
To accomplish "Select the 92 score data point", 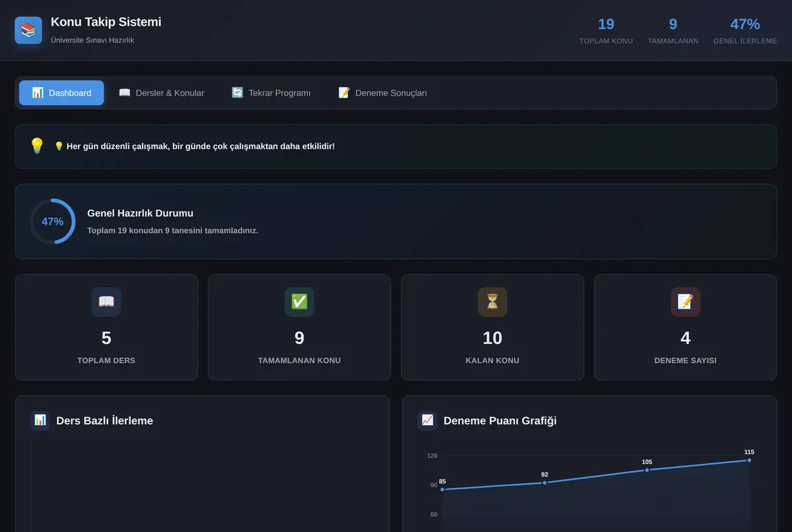I will click(x=544, y=482).
